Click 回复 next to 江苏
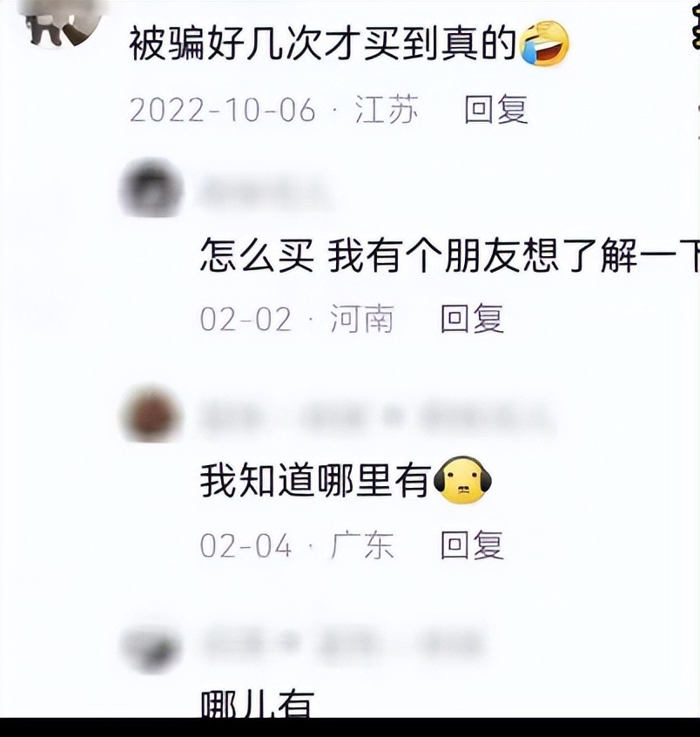 point(496,109)
